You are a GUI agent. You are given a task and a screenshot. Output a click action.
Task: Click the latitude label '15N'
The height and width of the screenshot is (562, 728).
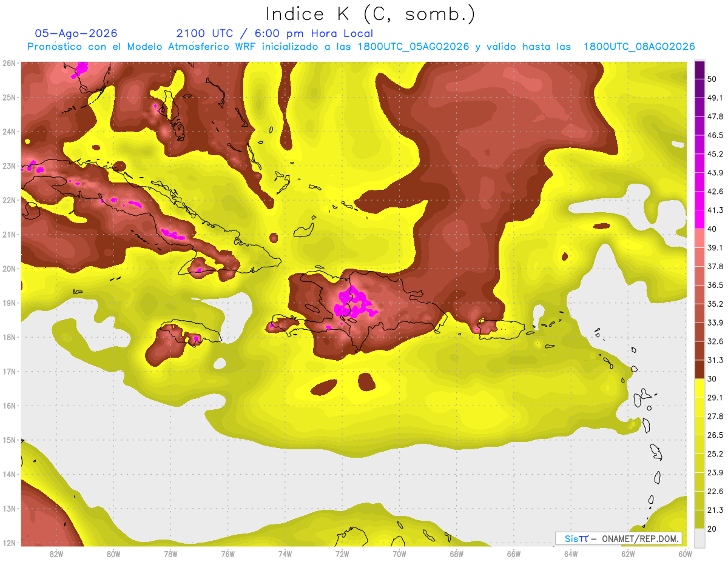pyautogui.click(x=9, y=440)
